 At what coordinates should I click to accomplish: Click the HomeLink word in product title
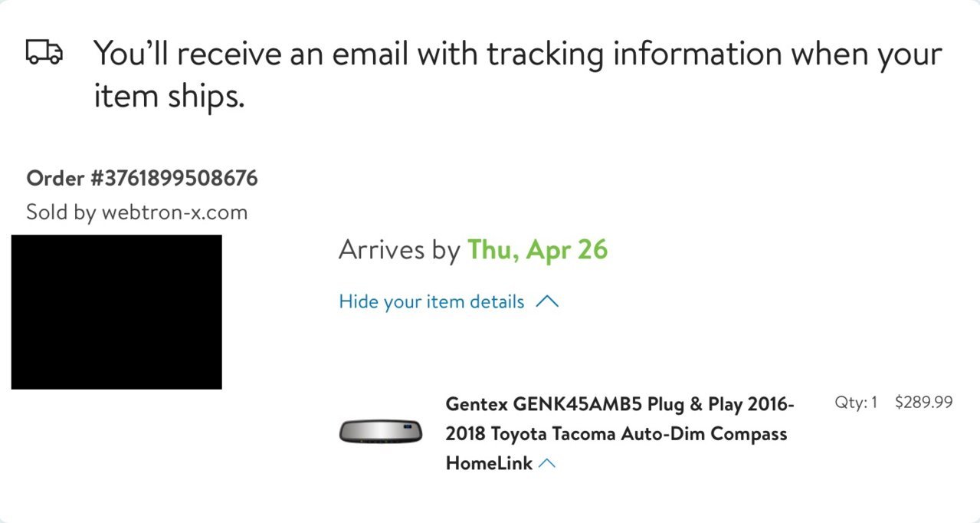[x=489, y=463]
